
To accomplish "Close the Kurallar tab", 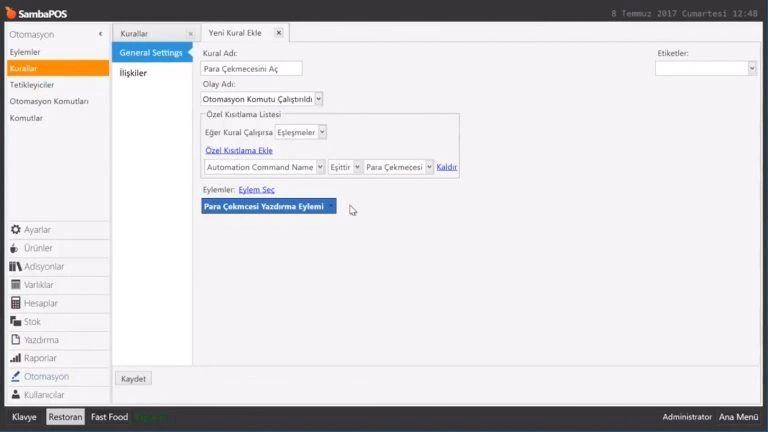I will click(x=191, y=34).
